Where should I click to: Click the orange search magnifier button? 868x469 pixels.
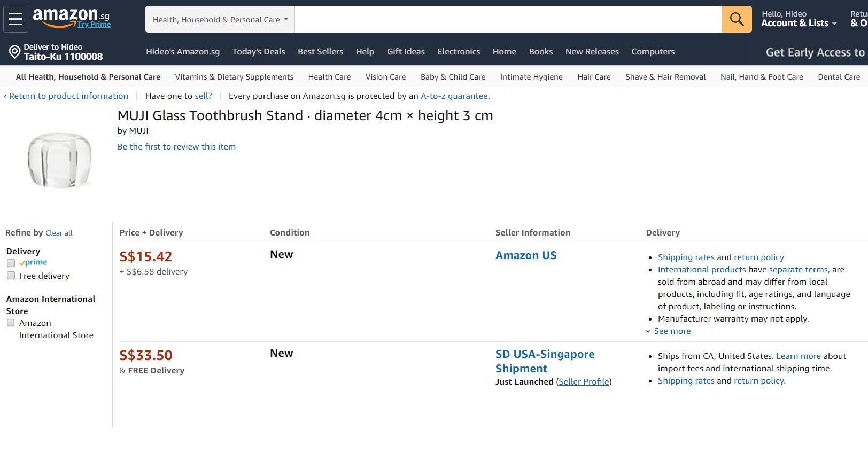tap(737, 19)
